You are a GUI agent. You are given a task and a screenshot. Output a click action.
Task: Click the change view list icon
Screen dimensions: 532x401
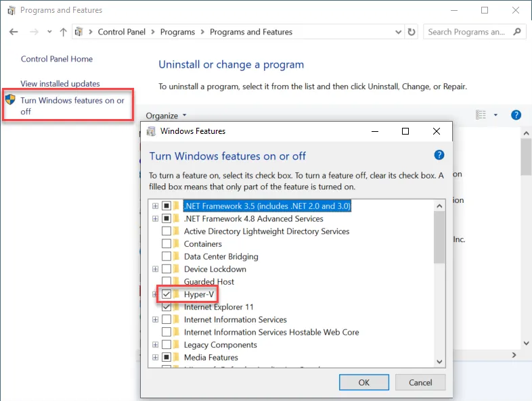click(x=481, y=115)
